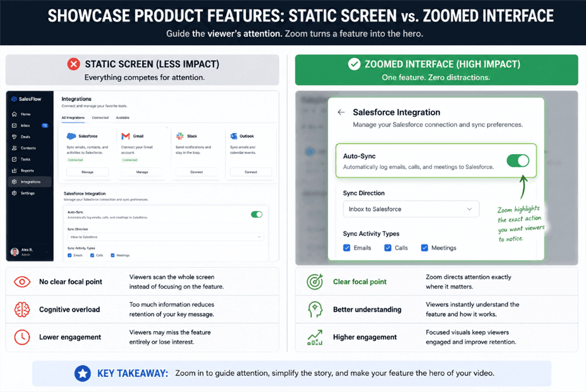Screen dimensions: 586x392
Task: Click the Sync Direction label in zoomed interface
Action: [364, 193]
